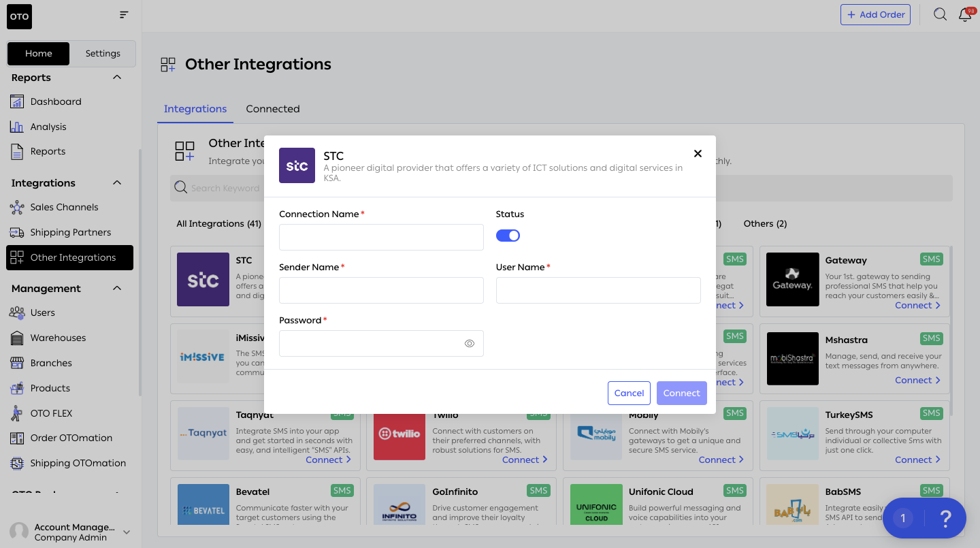
Task: Expand the account manager dropdown
Action: [x=126, y=532]
